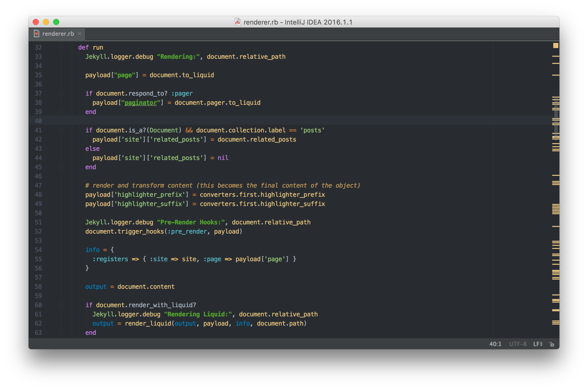Click the read-only lock icon in status bar

coord(552,344)
